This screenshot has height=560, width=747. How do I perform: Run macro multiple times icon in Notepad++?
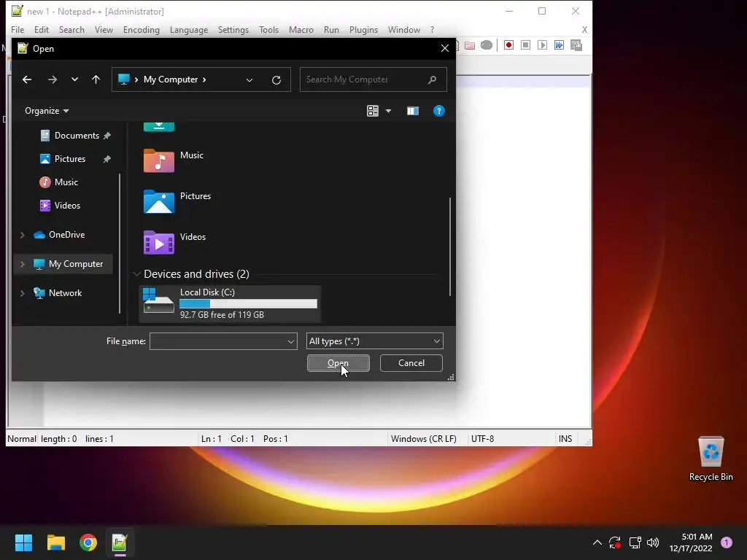point(559,45)
